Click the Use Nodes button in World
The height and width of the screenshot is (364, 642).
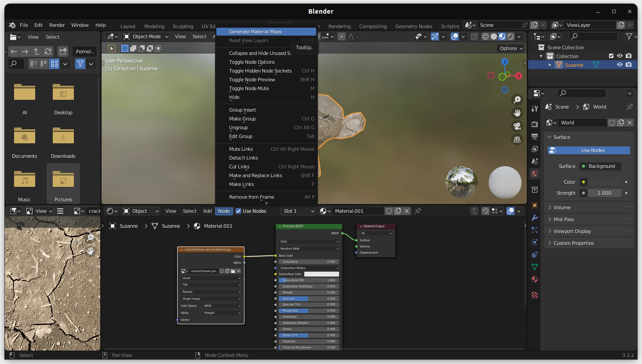(589, 150)
